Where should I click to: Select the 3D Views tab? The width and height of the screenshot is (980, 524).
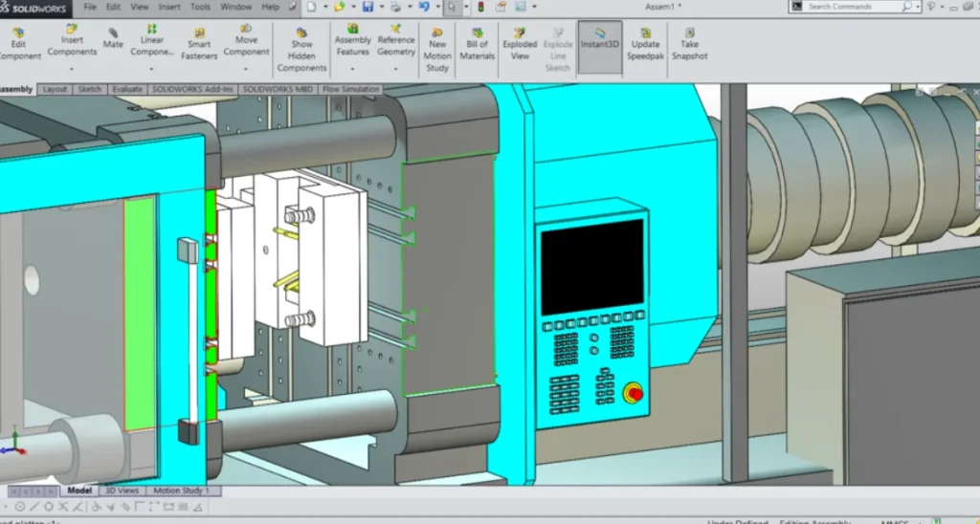122,491
